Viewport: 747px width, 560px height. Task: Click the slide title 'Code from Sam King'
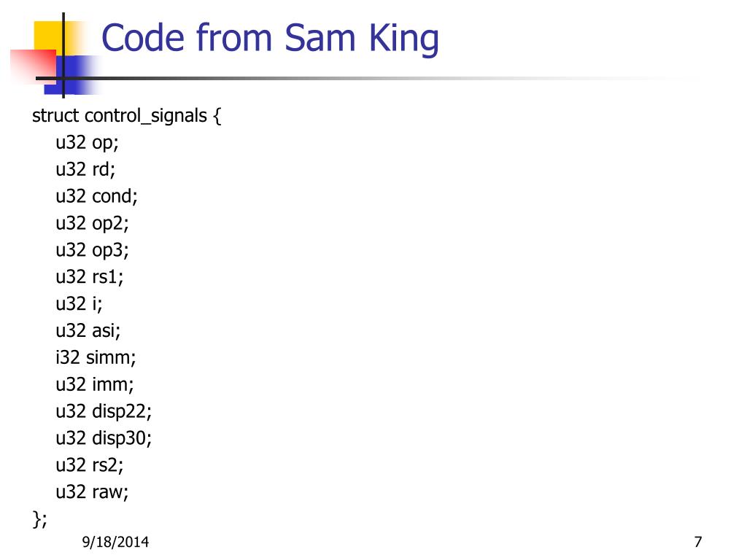(270, 38)
